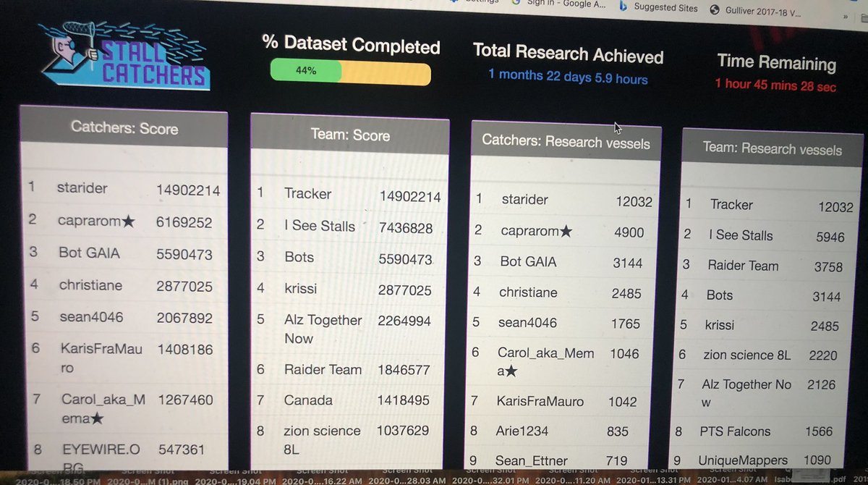Click the 'Total Research Achieved' heading
Image resolution: width=868 pixels, height=485 pixels.
click(x=569, y=54)
